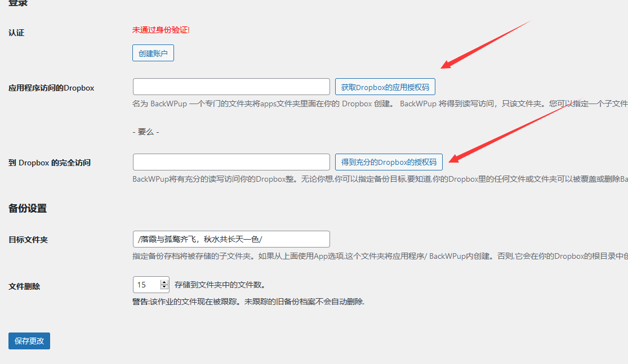The image size is (628, 364).
Task: Save changes with 保存更改 button
Action: 29,341
